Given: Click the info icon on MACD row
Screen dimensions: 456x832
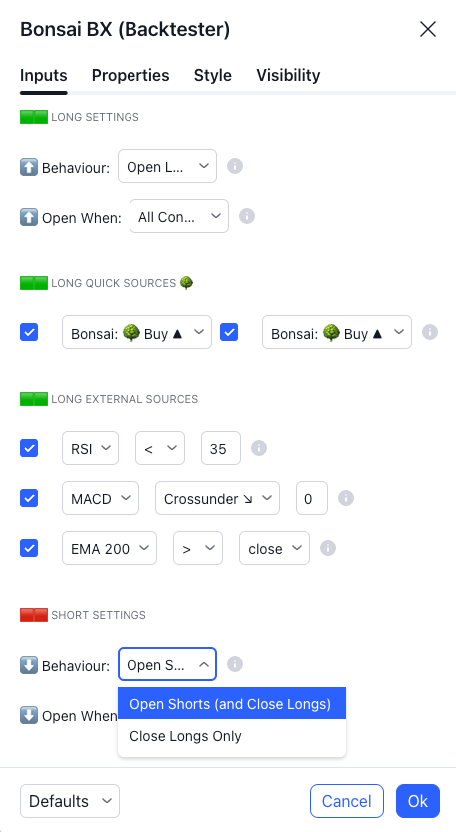Looking at the screenshot, I should pyautogui.click(x=346, y=498).
